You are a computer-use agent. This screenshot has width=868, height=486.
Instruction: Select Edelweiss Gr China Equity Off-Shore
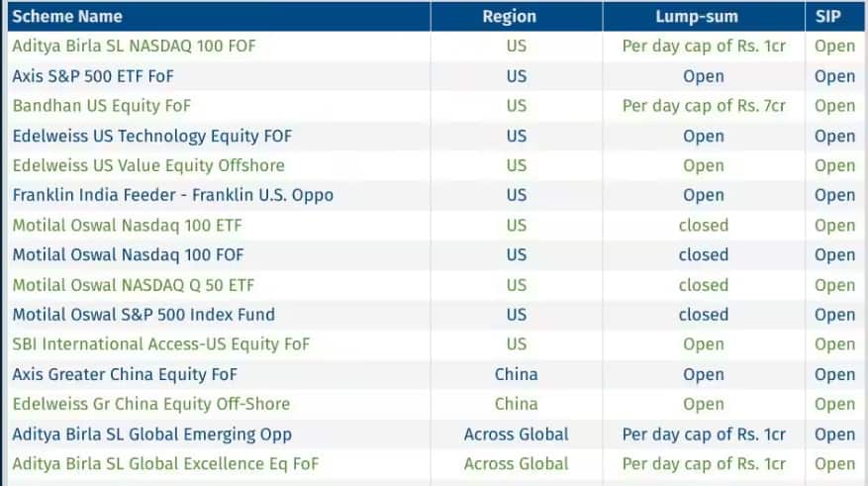point(151,404)
